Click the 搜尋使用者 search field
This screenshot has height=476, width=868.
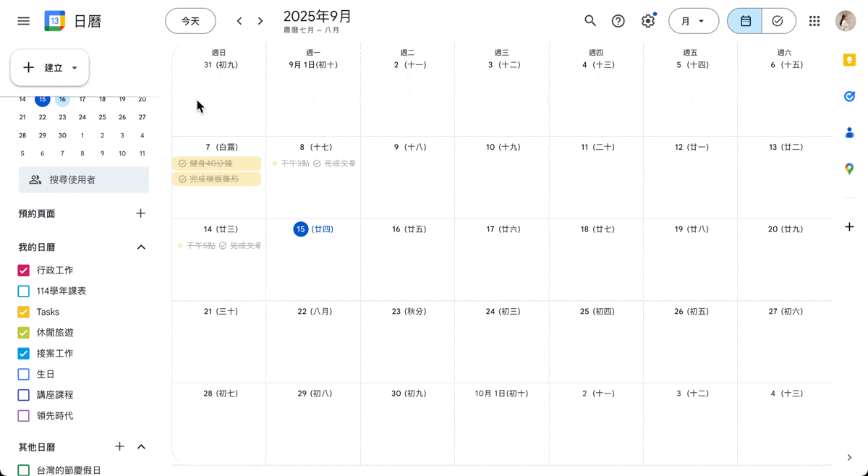tap(84, 179)
